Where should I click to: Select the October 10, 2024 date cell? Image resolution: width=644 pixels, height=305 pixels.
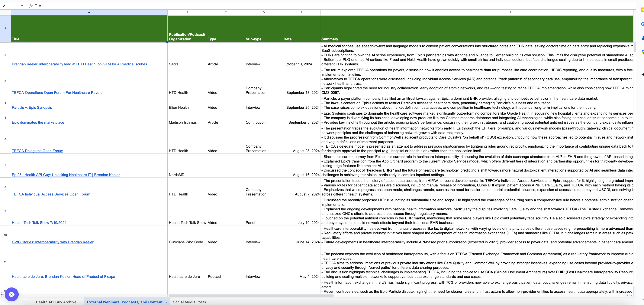click(x=301, y=55)
